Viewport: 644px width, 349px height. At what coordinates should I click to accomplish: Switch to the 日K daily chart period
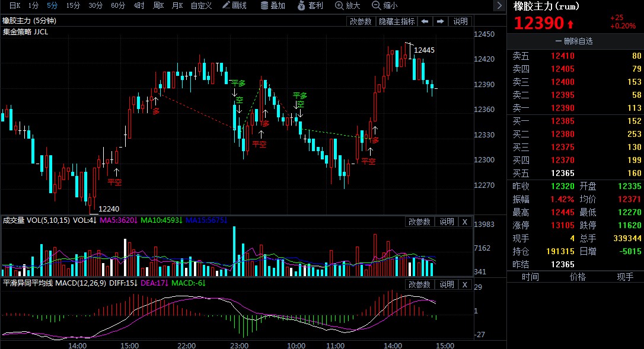[14, 5]
